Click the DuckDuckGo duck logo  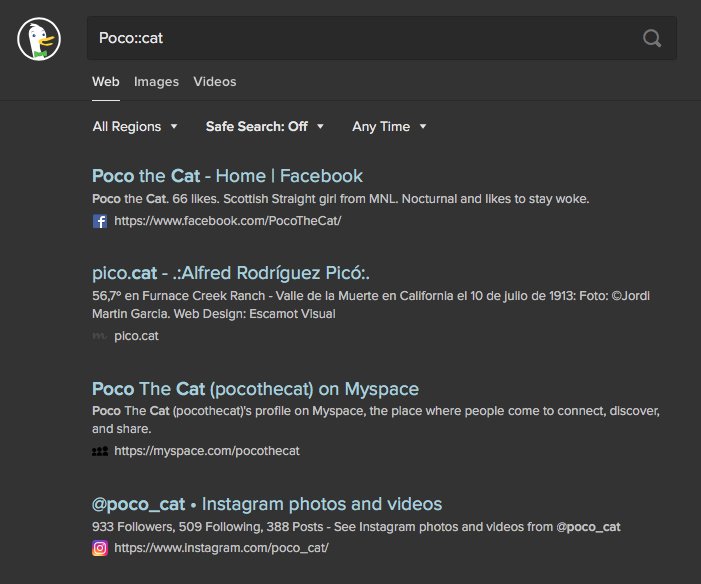(39, 39)
